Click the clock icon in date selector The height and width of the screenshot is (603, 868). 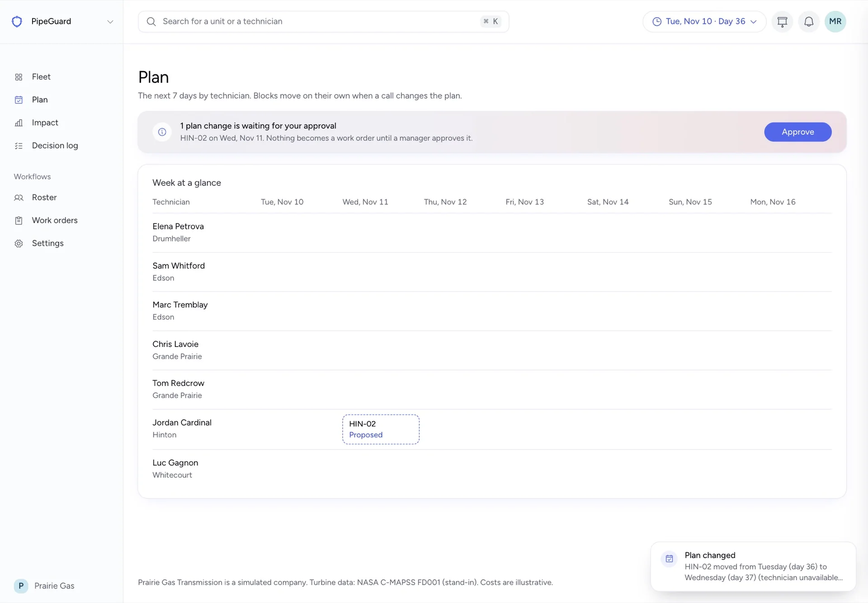pos(657,22)
